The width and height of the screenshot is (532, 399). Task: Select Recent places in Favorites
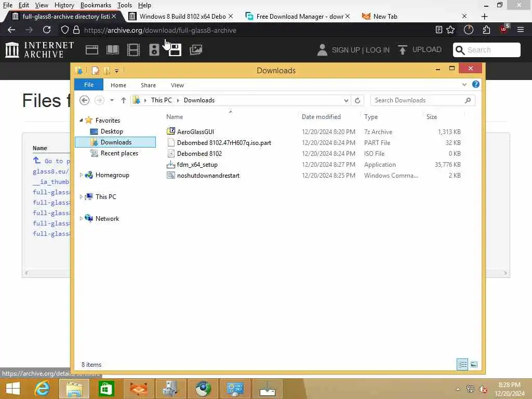click(x=119, y=153)
